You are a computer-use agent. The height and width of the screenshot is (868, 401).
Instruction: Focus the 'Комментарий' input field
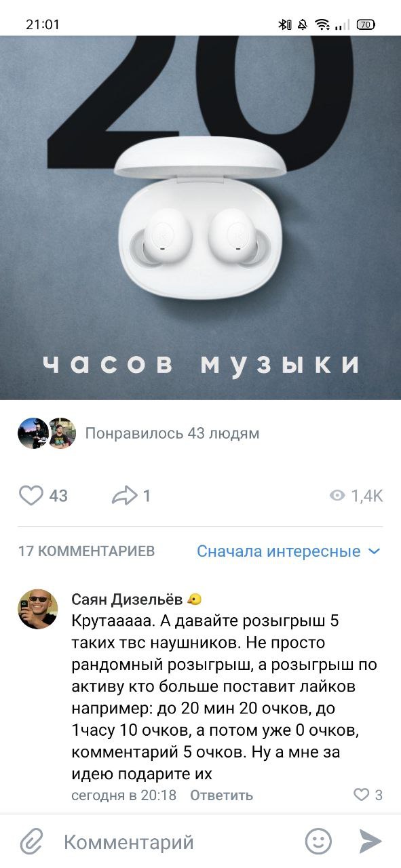pyautogui.click(x=176, y=842)
